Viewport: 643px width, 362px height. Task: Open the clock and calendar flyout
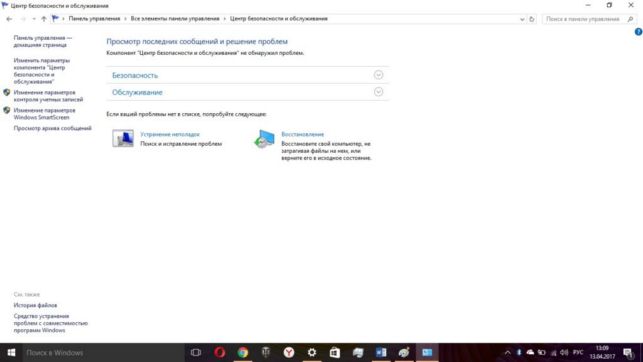coord(602,353)
